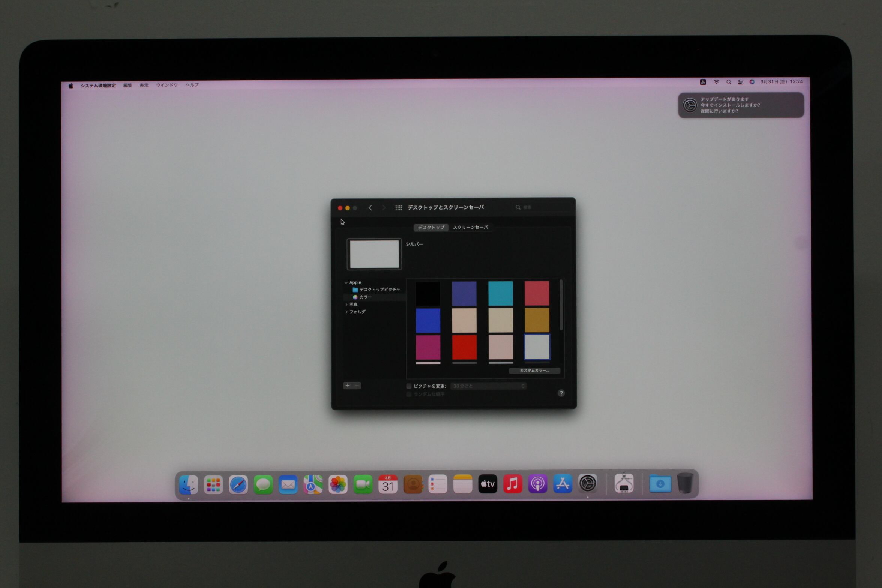Image resolution: width=882 pixels, height=588 pixels.
Task: Open the Wi-Fi status menu icon
Action: tap(716, 82)
